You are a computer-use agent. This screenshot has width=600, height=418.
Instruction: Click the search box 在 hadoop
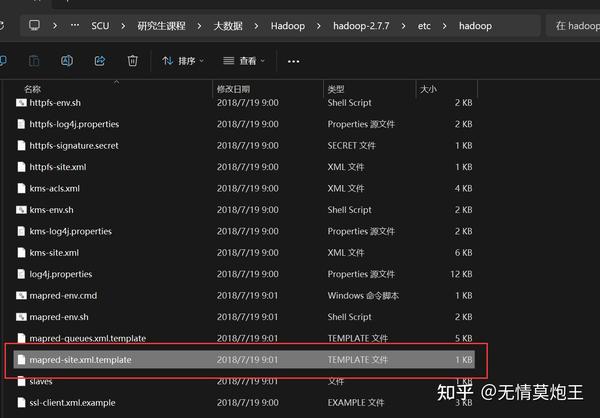click(573, 26)
